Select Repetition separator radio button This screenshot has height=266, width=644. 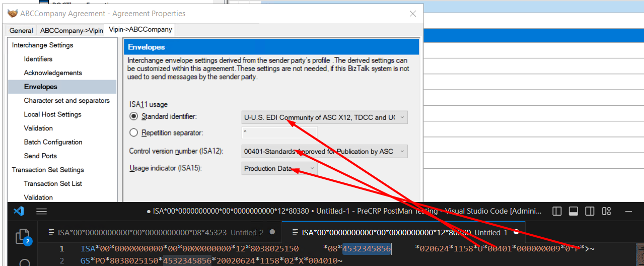[133, 133]
